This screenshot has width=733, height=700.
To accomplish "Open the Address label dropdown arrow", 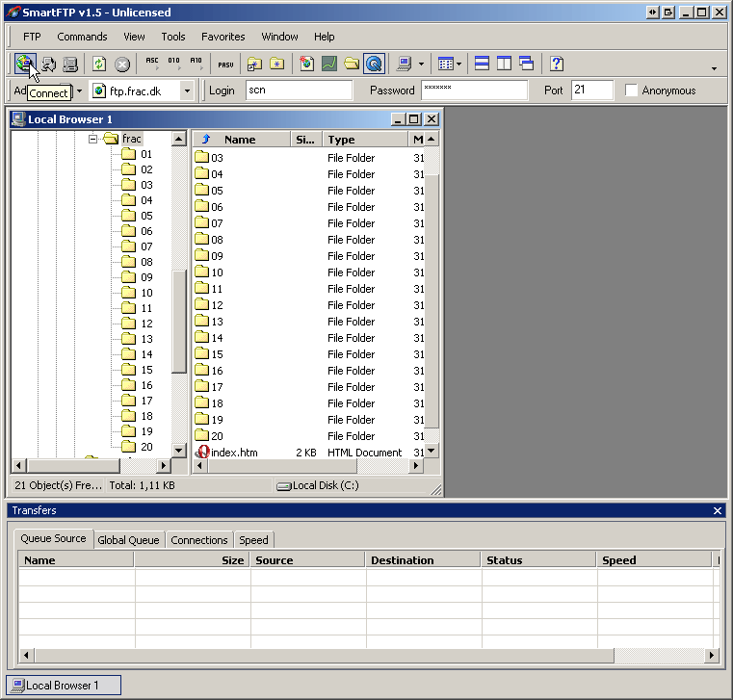I will [x=80, y=91].
